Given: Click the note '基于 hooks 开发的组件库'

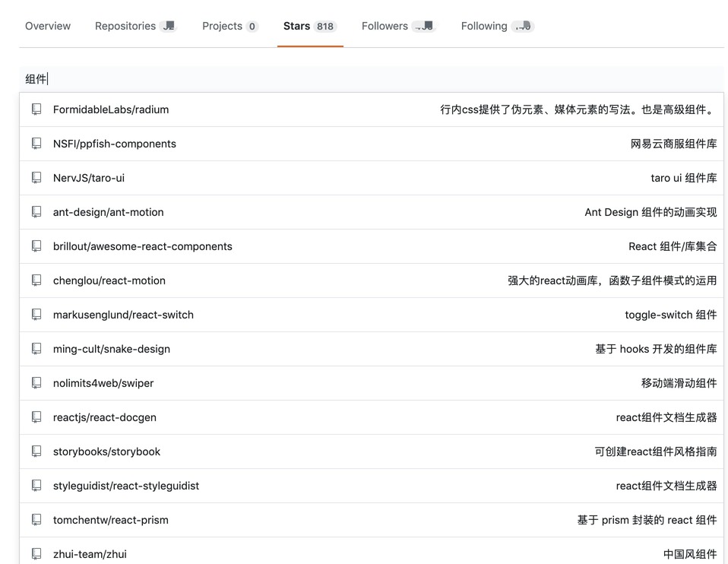Looking at the screenshot, I should click(656, 349).
